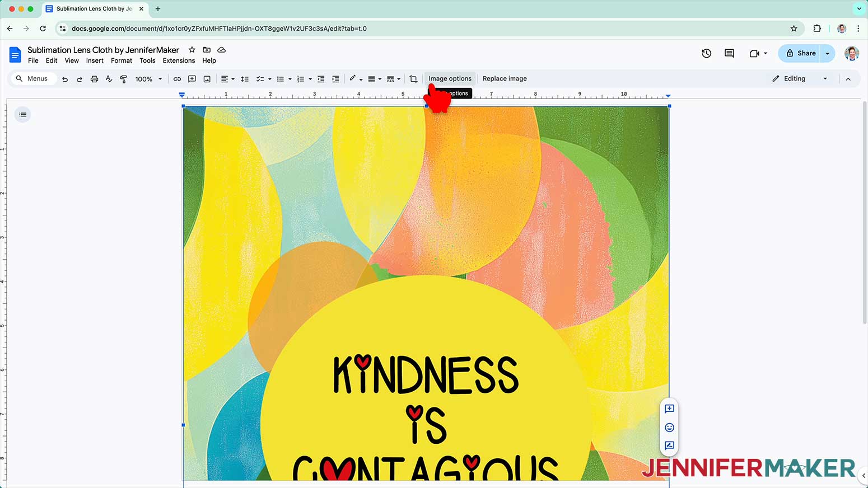Screen dimensions: 868x488
Task: Open browser tab search dropdown
Action: pos(859,9)
